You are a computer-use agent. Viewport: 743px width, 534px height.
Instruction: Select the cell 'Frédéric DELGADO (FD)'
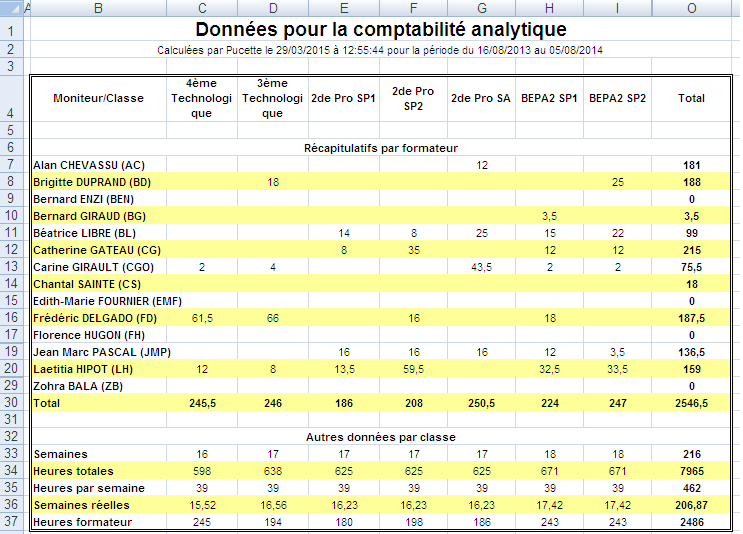[99, 318]
